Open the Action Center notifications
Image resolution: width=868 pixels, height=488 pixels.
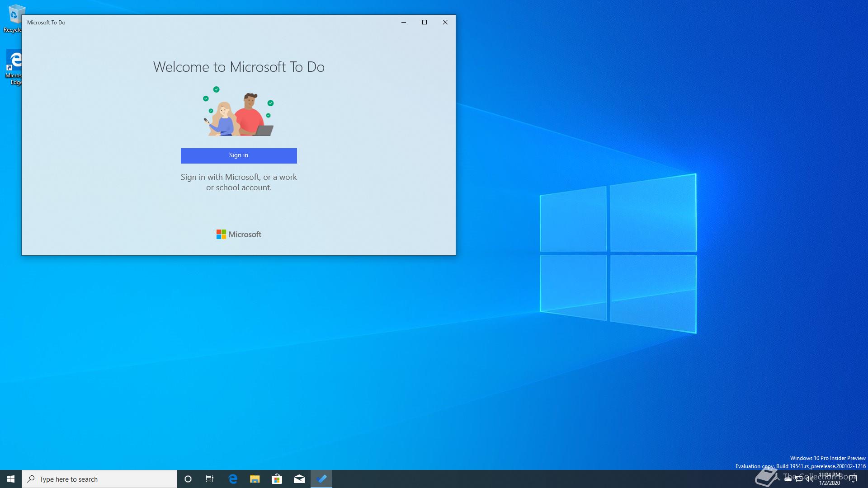[853, 479]
